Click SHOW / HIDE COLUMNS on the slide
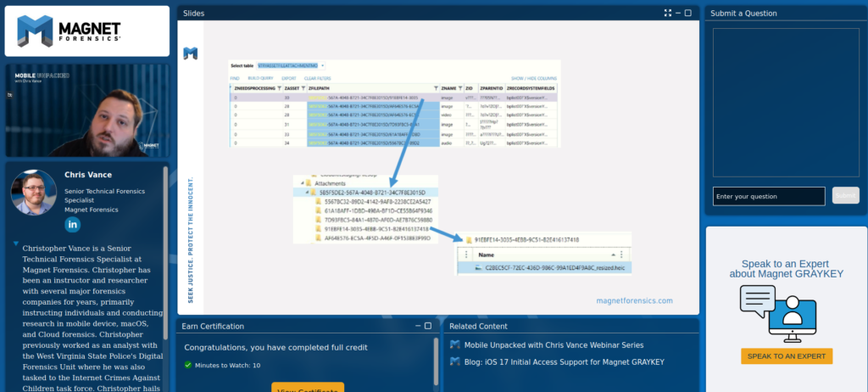Image resolution: width=868 pixels, height=392 pixels. click(534, 79)
